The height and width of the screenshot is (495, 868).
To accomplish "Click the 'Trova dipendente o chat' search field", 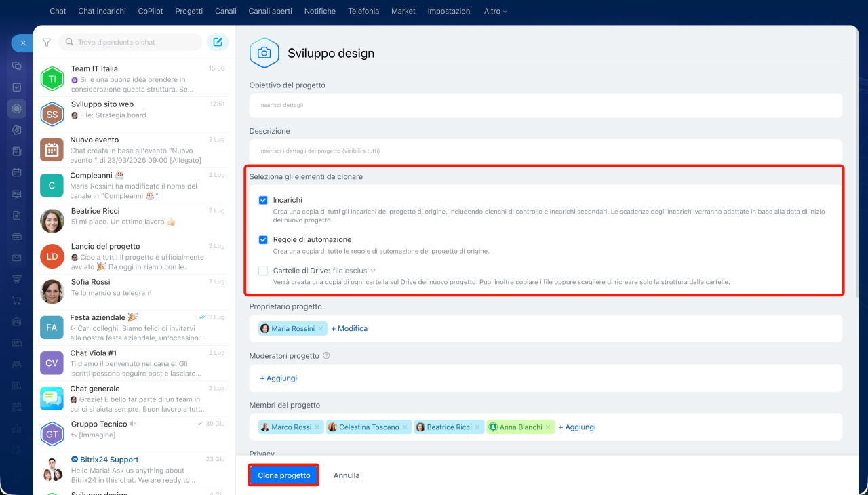I will coord(130,42).
